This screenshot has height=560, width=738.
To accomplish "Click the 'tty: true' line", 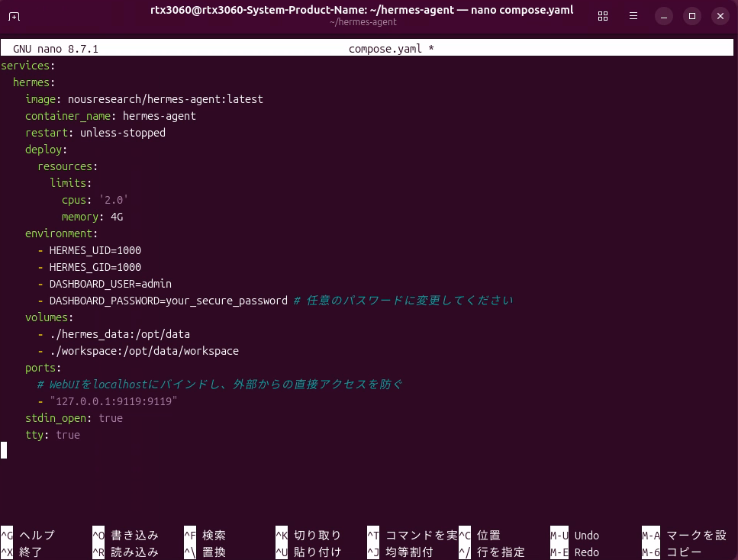I will coord(53,435).
